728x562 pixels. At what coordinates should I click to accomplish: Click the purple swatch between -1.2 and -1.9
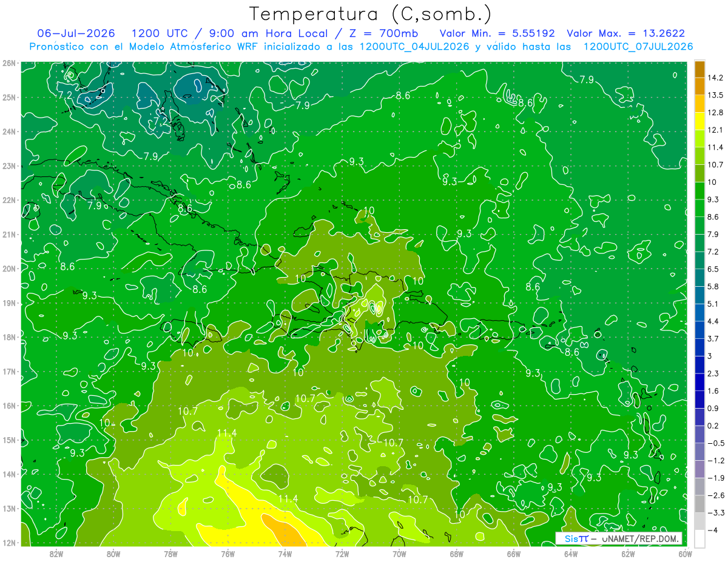click(x=699, y=469)
